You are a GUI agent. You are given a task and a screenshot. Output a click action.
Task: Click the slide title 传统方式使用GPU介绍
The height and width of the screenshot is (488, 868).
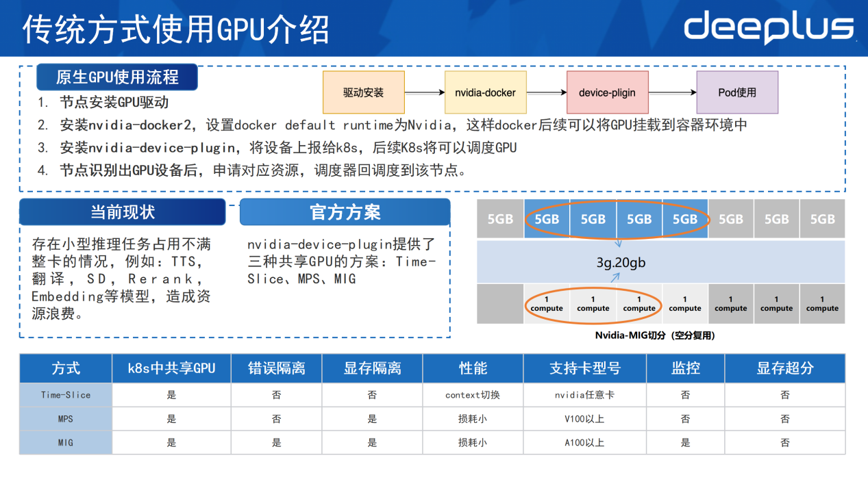[x=176, y=29]
